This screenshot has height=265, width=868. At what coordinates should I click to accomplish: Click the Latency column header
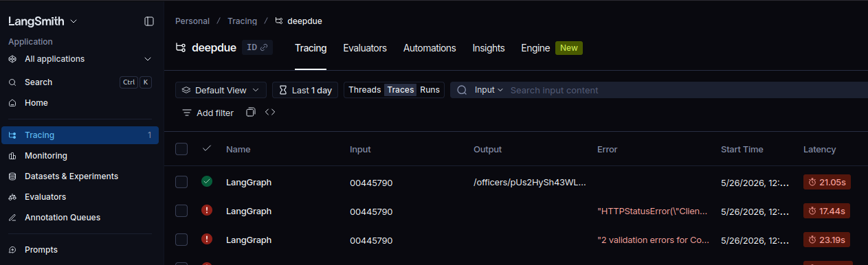[x=819, y=149]
